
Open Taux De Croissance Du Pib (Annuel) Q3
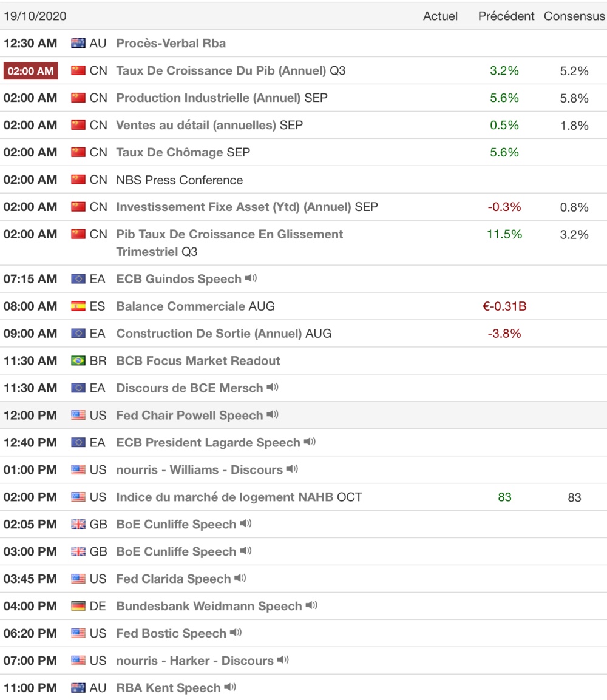[231, 70]
